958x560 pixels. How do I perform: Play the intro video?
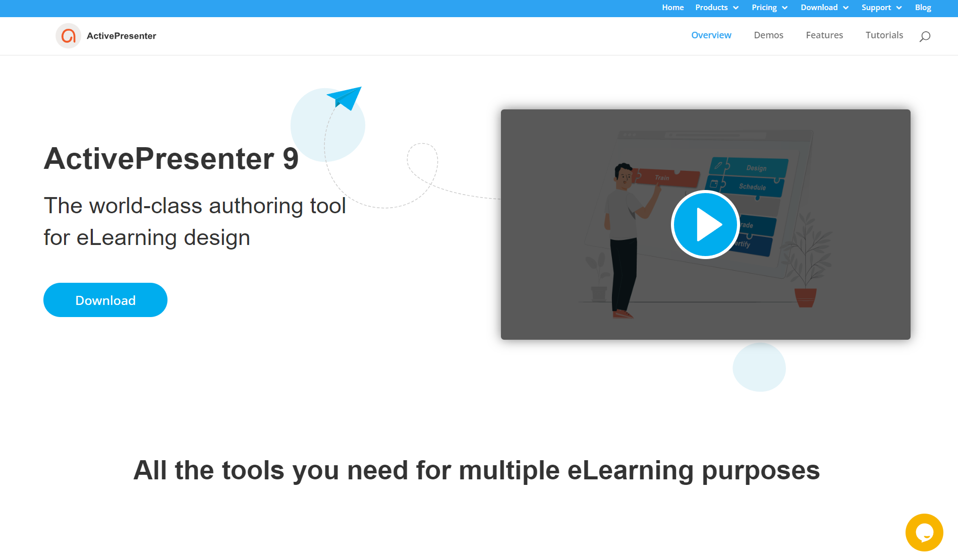pyautogui.click(x=705, y=224)
